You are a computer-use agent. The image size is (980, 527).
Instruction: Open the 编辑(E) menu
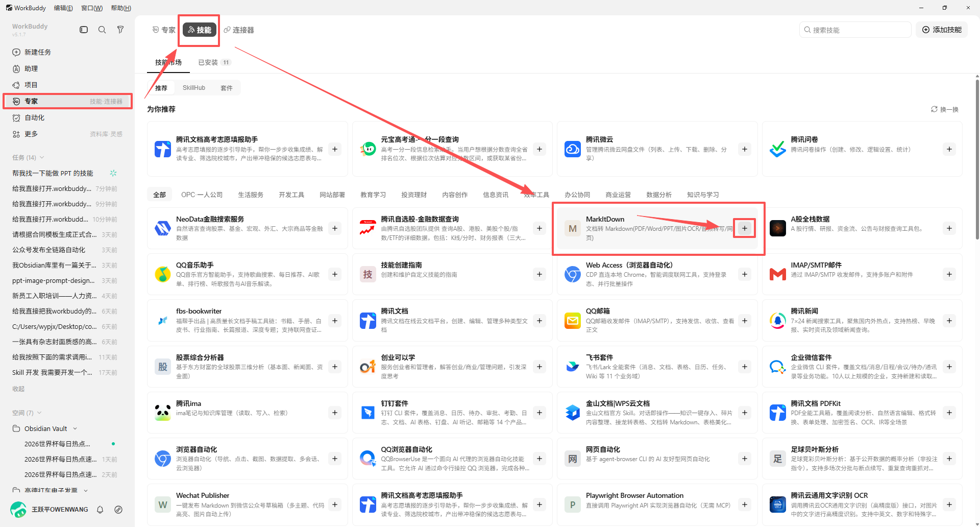point(63,8)
